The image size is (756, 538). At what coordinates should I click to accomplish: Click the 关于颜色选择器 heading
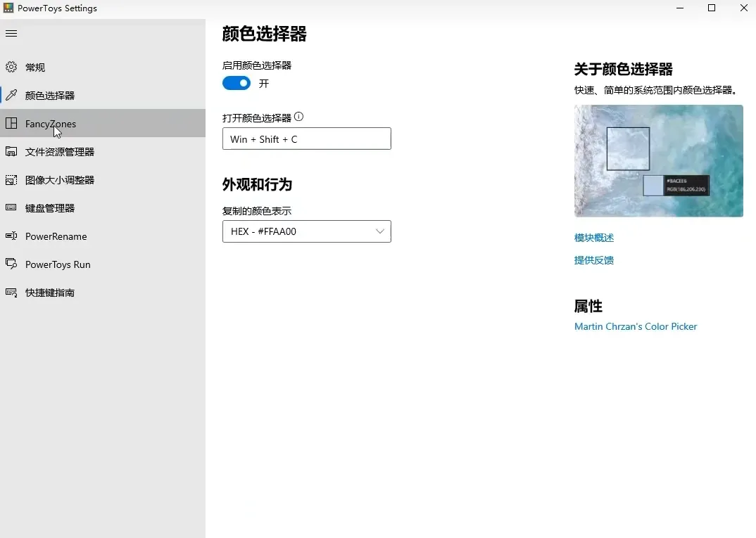624,70
